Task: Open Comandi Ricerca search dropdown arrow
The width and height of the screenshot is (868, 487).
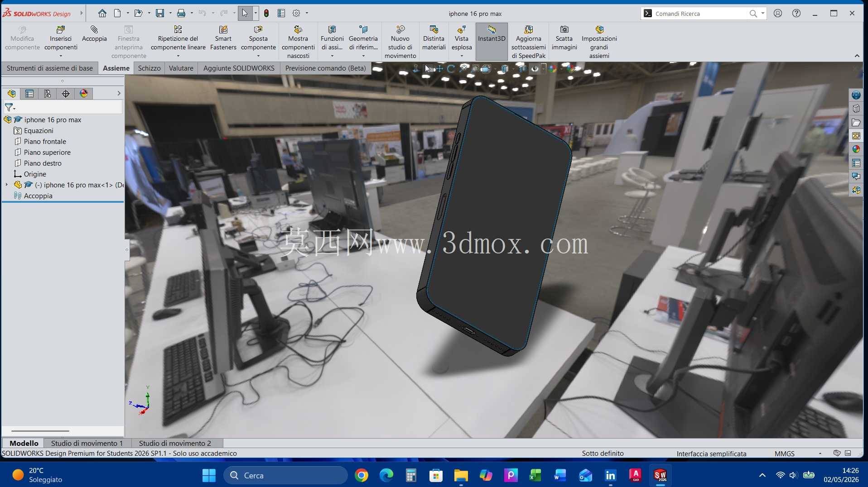Action: (x=763, y=14)
